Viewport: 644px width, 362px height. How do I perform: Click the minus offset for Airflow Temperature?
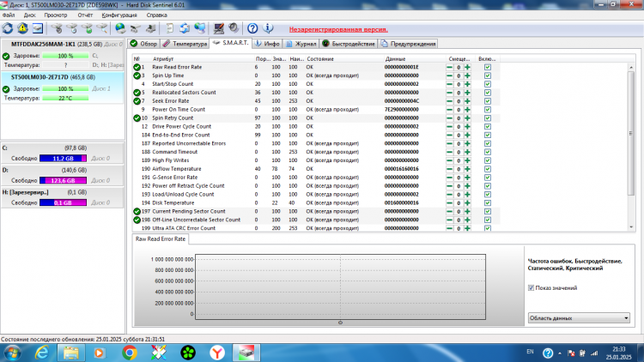[449, 169]
